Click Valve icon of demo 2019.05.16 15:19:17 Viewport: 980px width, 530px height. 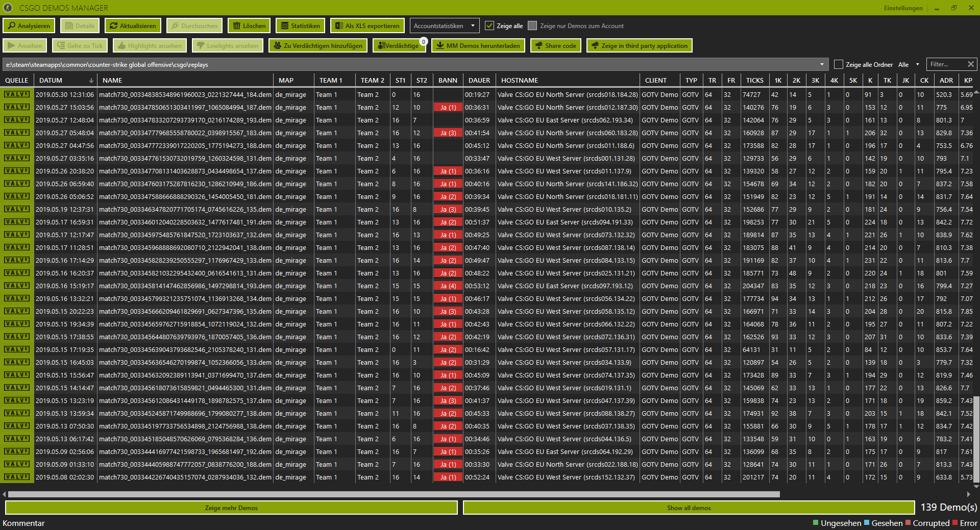click(x=17, y=286)
